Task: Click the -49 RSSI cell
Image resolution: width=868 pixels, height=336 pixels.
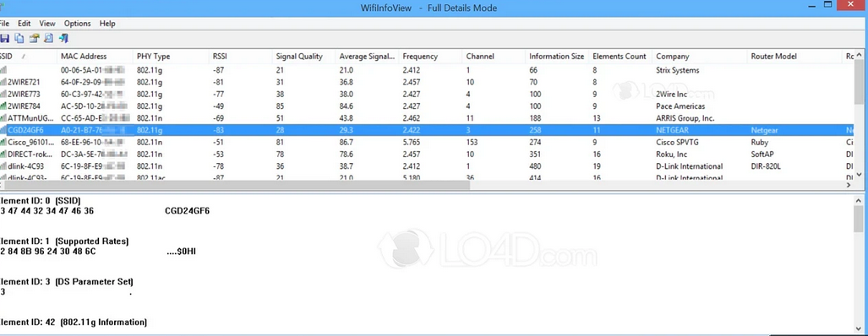Action: (x=219, y=106)
